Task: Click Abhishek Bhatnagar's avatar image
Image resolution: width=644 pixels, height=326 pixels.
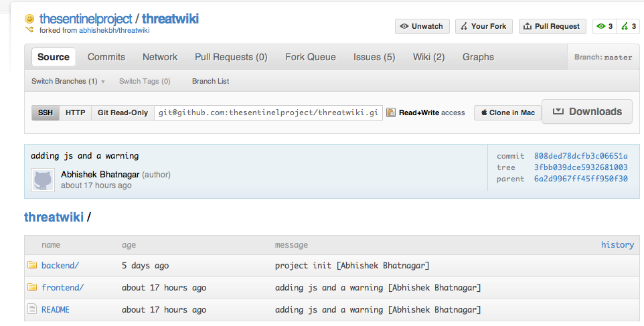Action: click(x=42, y=180)
